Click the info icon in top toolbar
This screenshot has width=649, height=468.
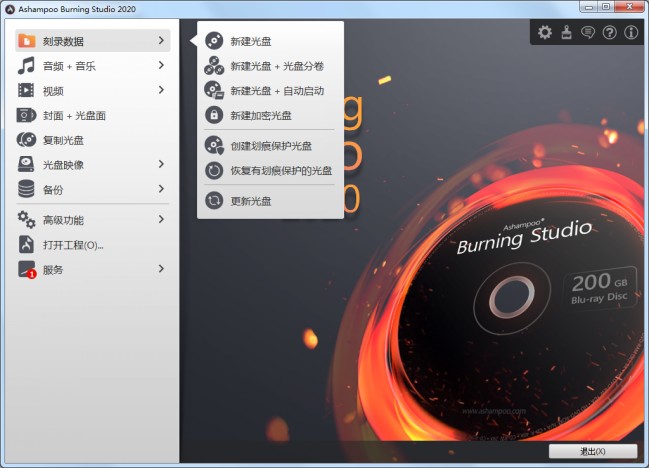click(x=631, y=32)
